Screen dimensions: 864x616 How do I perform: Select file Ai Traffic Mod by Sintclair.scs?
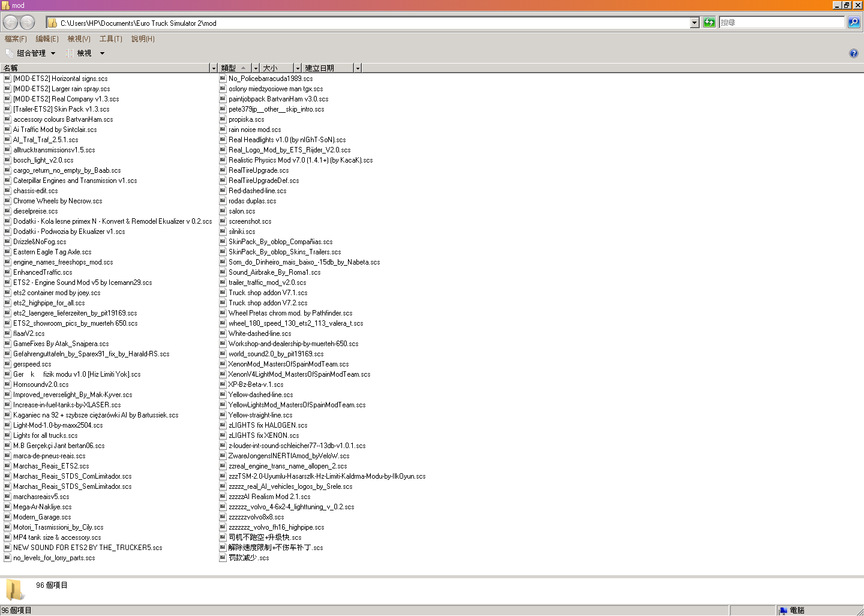55,130
